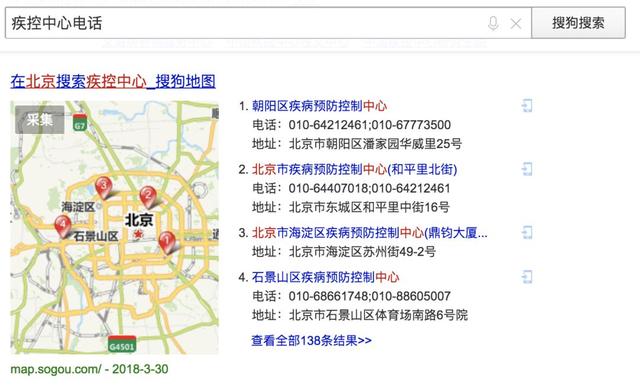Open 北京市疾病预防控制中心(和平里北街) link
This screenshot has height=388, width=640.
[354, 169]
